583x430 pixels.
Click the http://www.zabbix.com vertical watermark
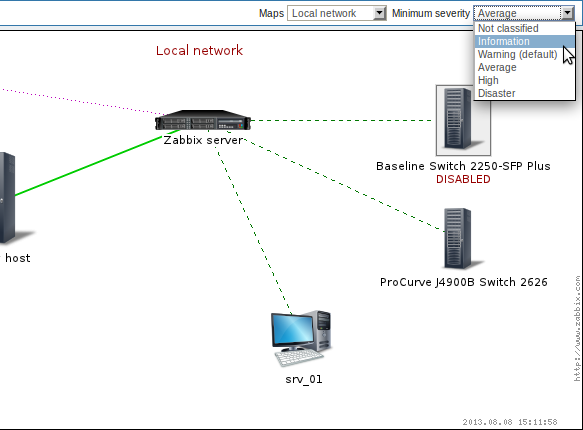577,329
